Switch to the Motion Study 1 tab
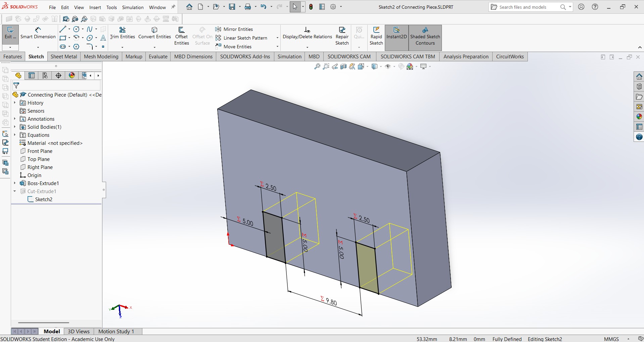The width and height of the screenshot is (644, 342). pos(116,331)
